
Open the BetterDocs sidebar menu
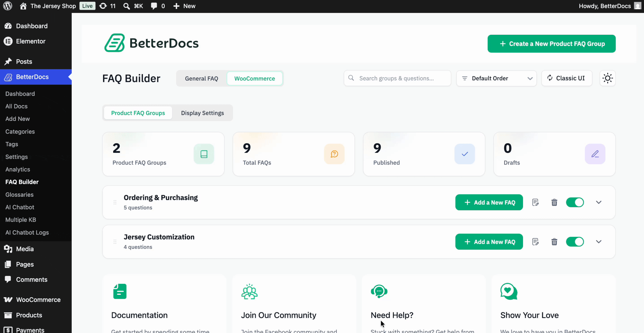coord(36,77)
